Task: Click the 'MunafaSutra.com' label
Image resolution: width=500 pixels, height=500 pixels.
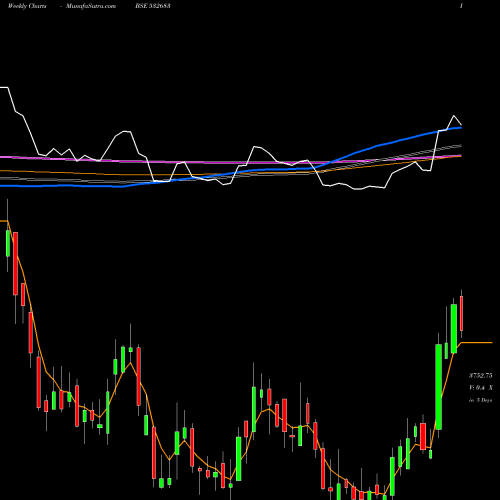Action: point(91,6)
